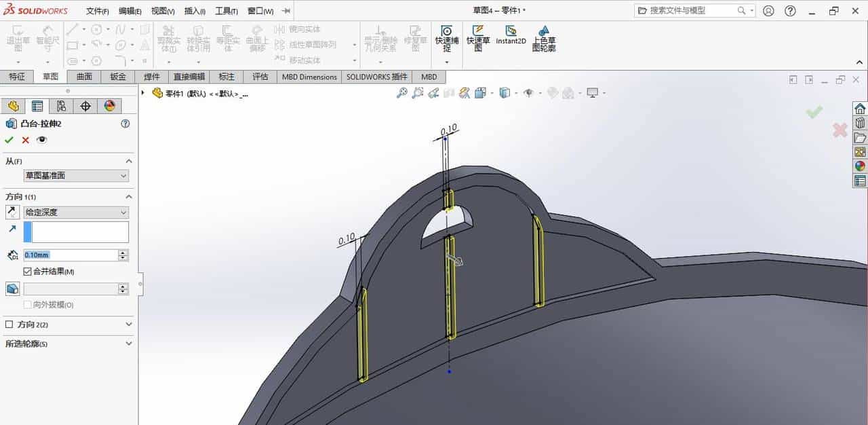Open the Home icon in the right task pane
The width and height of the screenshot is (868, 425).
860,107
